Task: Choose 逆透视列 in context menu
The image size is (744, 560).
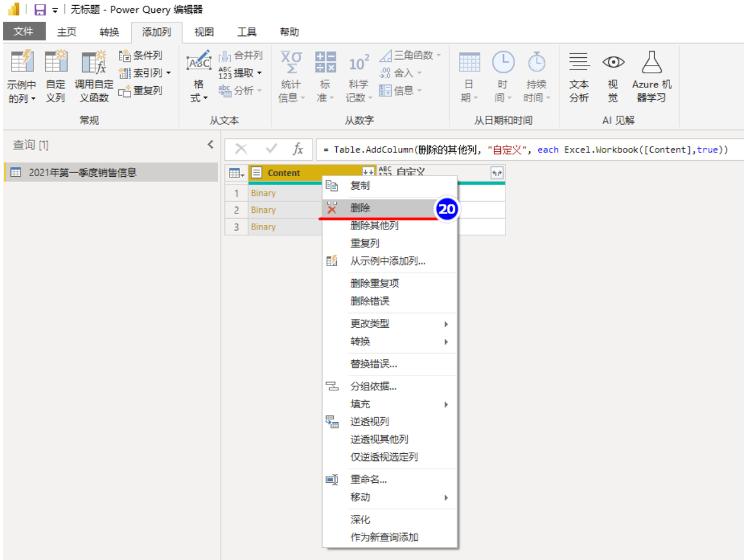Action: pyautogui.click(x=390, y=422)
